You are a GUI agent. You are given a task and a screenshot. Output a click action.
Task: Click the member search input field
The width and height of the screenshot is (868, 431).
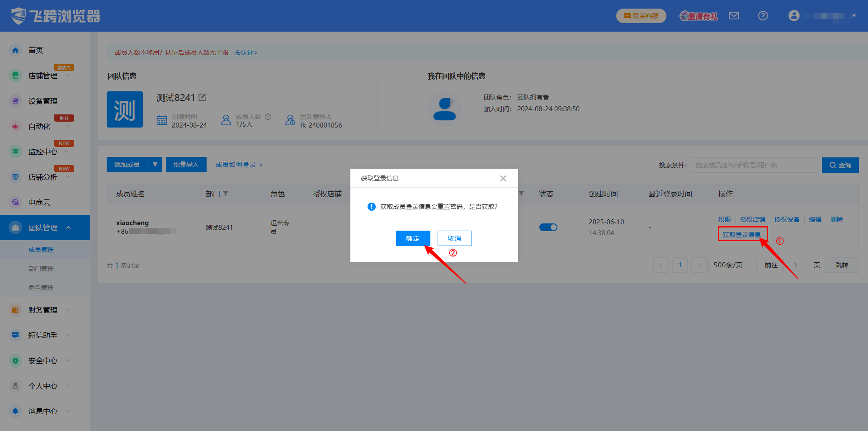pos(753,165)
